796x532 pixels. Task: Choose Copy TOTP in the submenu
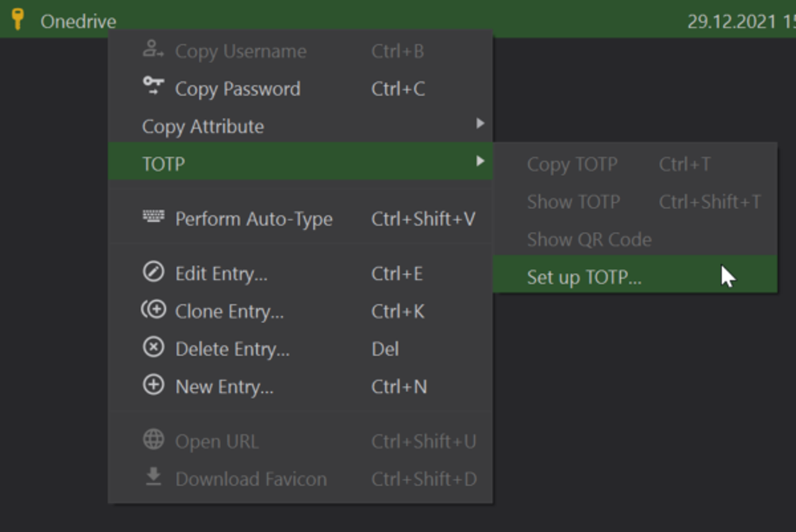635,164
